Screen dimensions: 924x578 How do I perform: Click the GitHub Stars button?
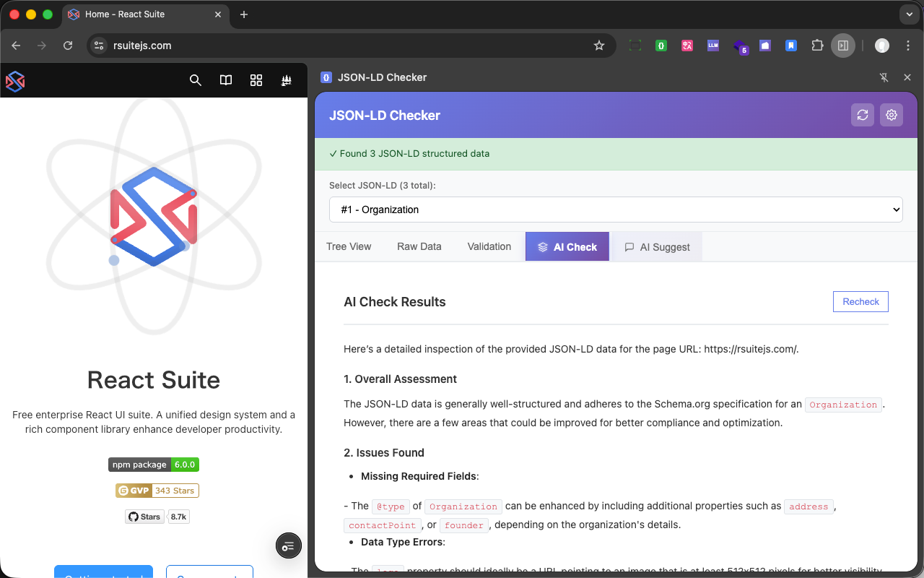point(144,517)
